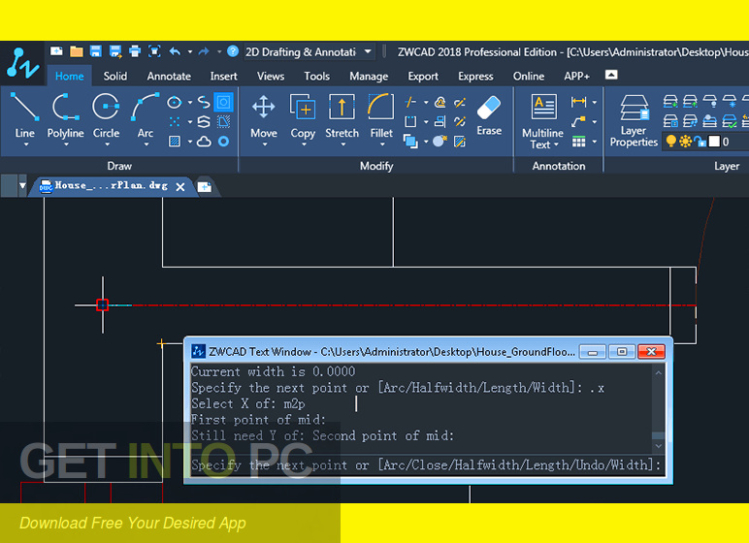Select the Circle tool
Image resolution: width=749 pixels, height=543 pixels.
coord(106,114)
